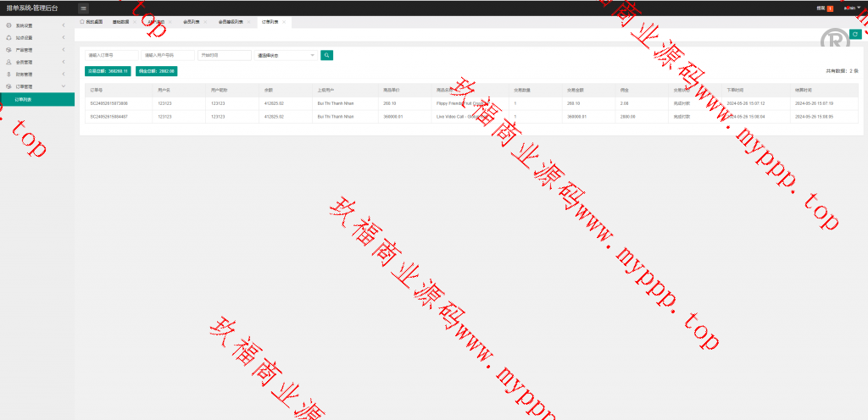The width and height of the screenshot is (868, 420).
Task: Click the 财务管理 money icon in sidebar
Action: point(8,74)
